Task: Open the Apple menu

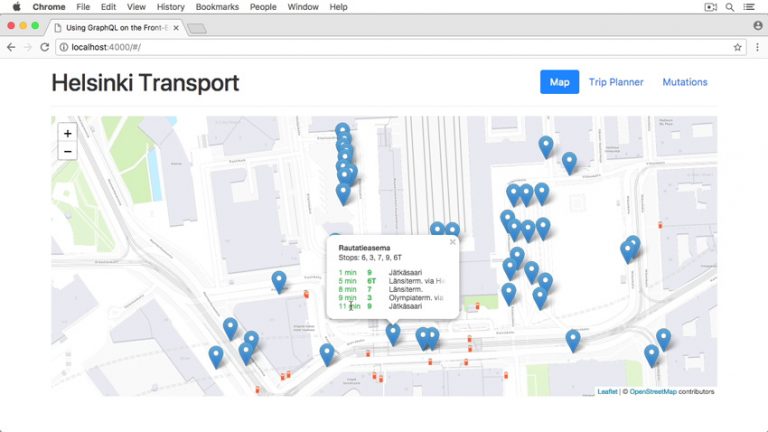Action: coord(16,7)
